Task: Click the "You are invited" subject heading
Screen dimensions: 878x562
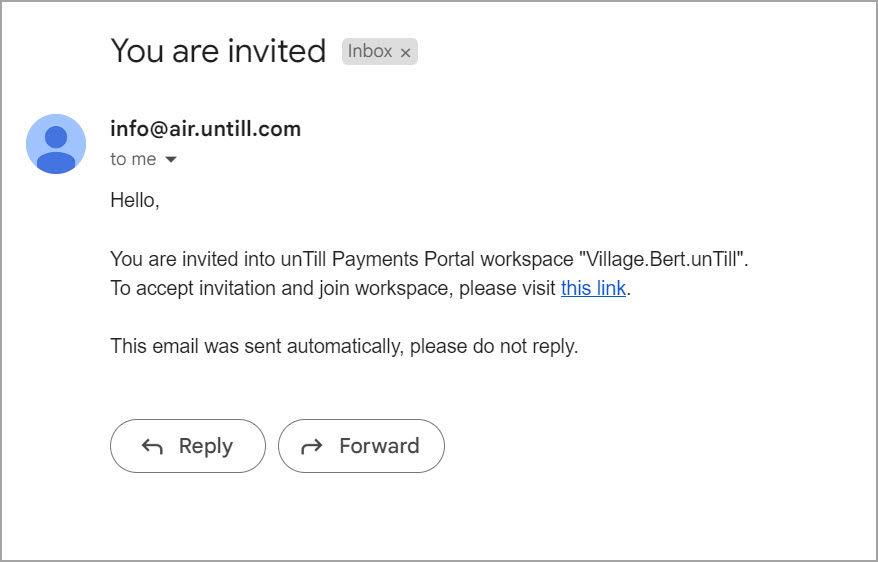Action: 218,51
